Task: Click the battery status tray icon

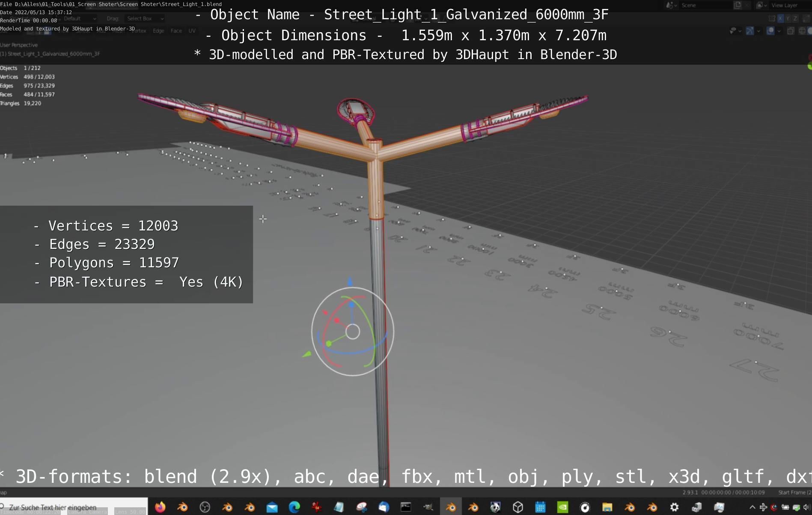Action: (785, 507)
